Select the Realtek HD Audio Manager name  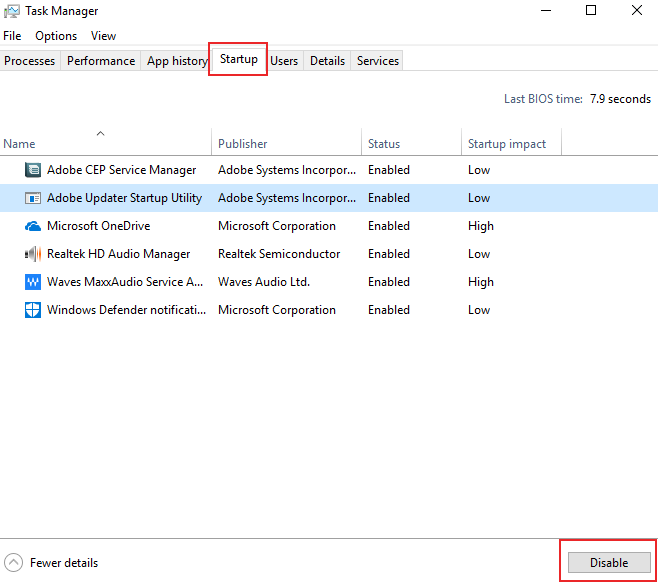[x=118, y=254]
